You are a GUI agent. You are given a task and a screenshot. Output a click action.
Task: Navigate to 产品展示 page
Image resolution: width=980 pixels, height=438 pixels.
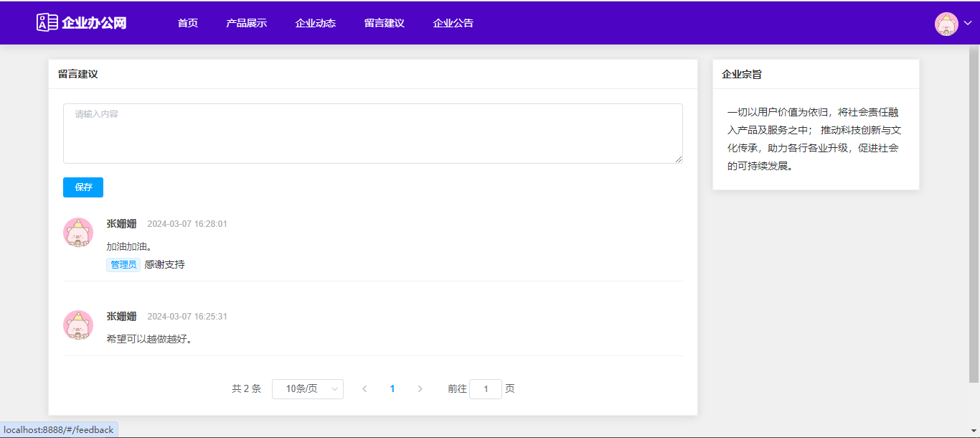point(246,23)
